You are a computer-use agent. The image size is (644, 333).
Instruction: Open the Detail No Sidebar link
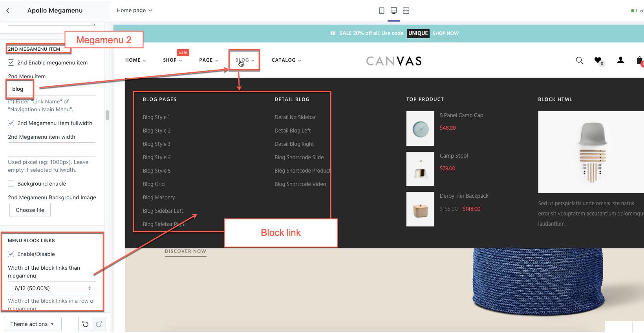pos(295,117)
